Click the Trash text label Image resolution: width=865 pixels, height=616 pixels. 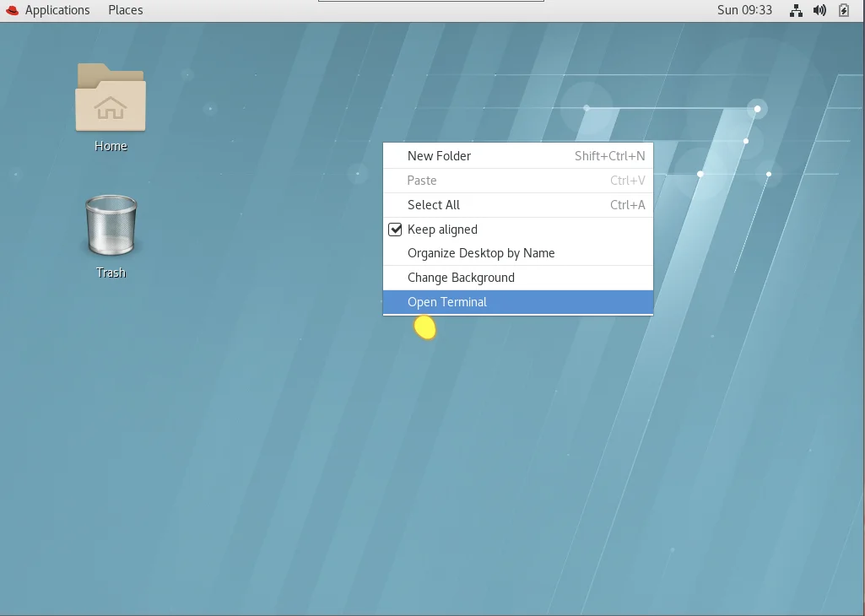(x=111, y=273)
